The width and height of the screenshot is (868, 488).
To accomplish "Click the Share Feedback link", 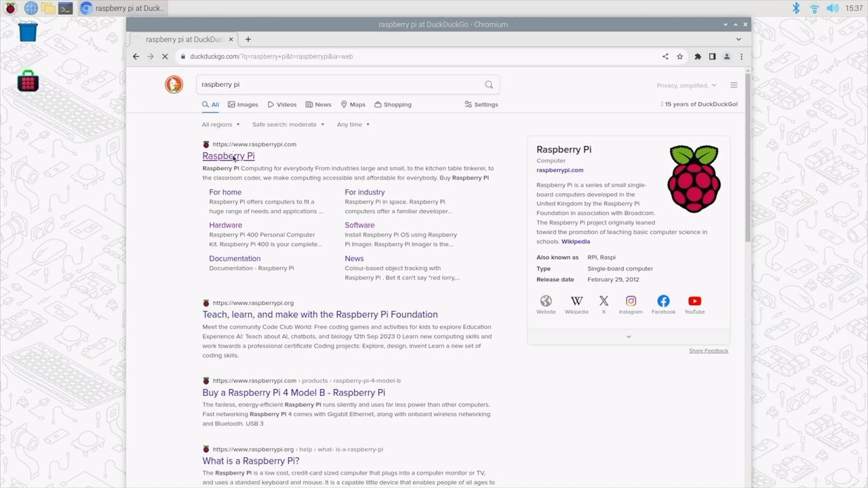I will (x=709, y=350).
